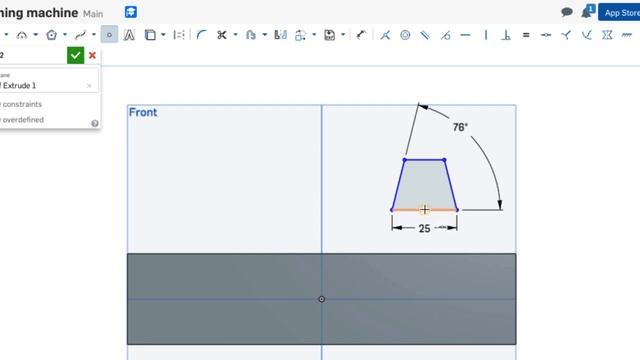Select the Linear pattern tool
Viewport: 640px width, 360px height.
pyautogui.click(x=300, y=35)
